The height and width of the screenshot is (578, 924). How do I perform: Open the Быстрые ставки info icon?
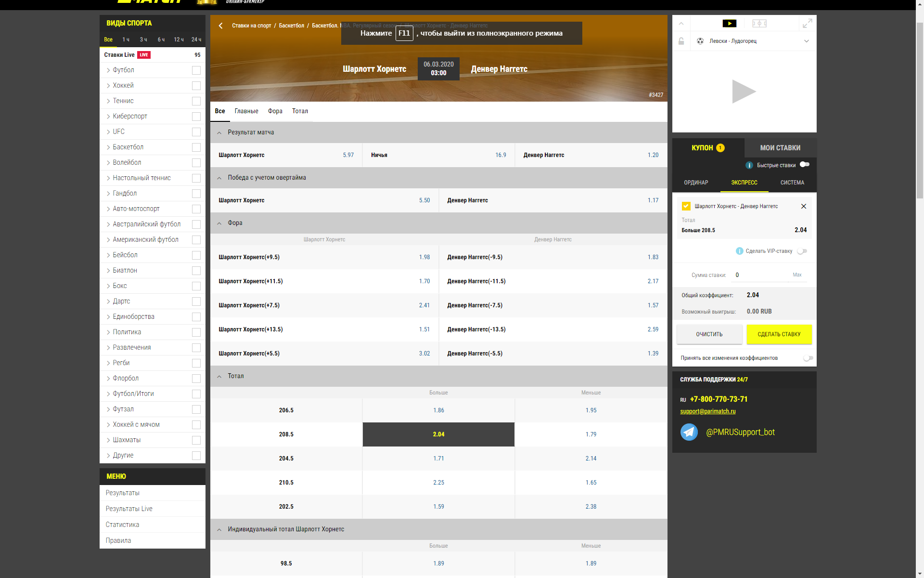[749, 165]
